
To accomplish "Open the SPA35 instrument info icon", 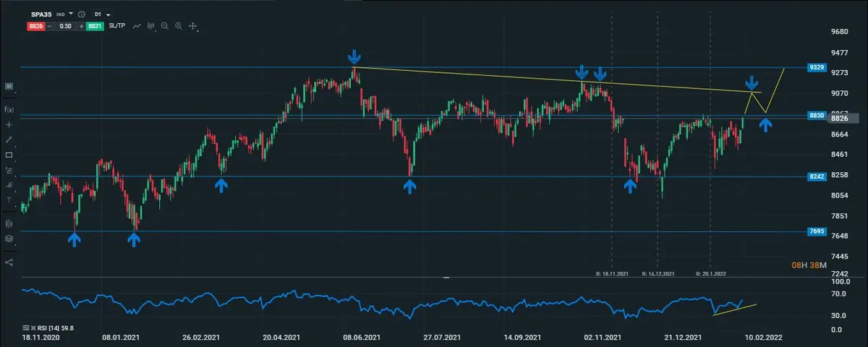I will coord(81,14).
